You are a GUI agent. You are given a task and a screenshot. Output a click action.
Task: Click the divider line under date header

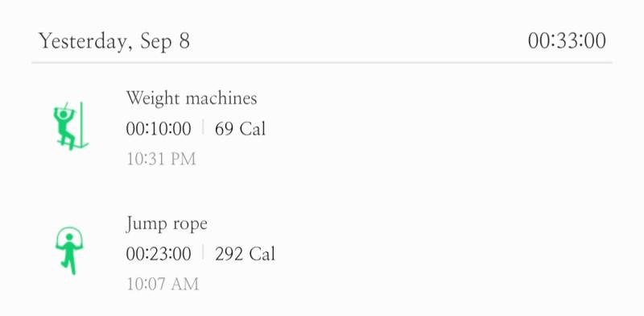(x=322, y=63)
